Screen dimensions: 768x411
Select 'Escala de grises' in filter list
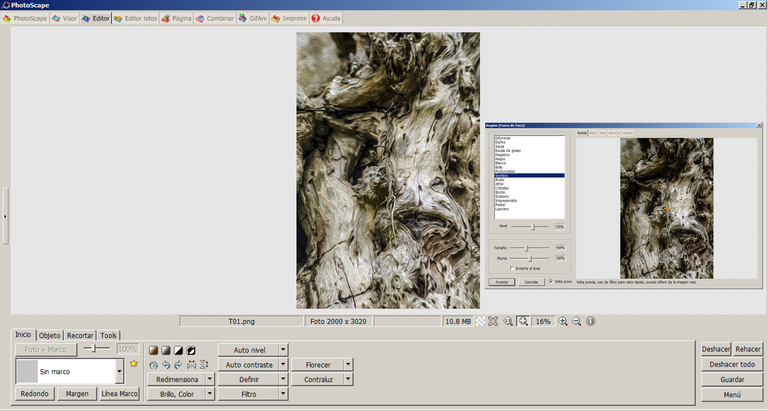[x=508, y=150]
